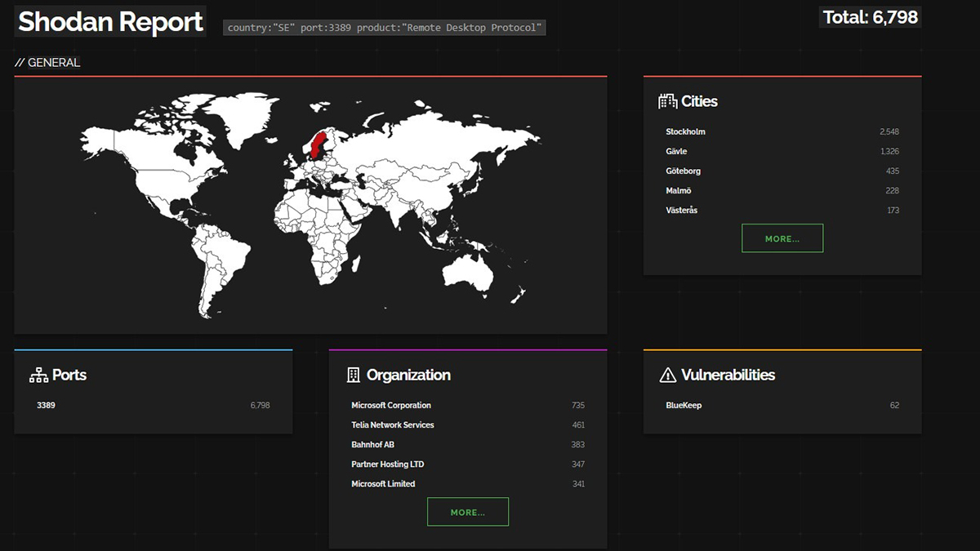Screen dimensions: 980x551
Task: Select Bahnhof AB organization
Action: click(x=372, y=444)
